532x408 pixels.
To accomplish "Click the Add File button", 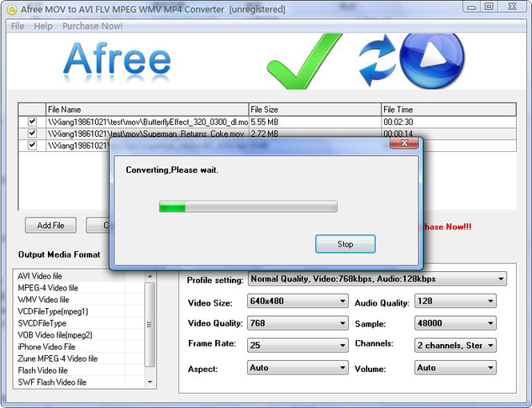I will coord(50,225).
